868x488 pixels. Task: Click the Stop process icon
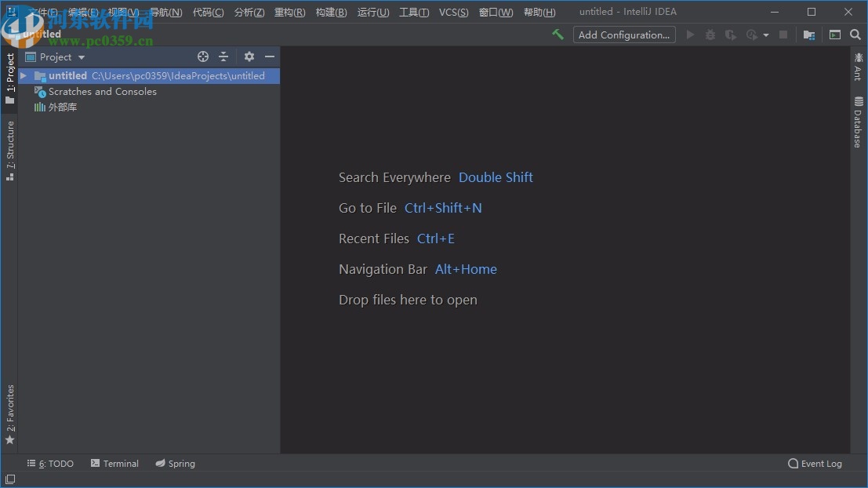tap(783, 35)
